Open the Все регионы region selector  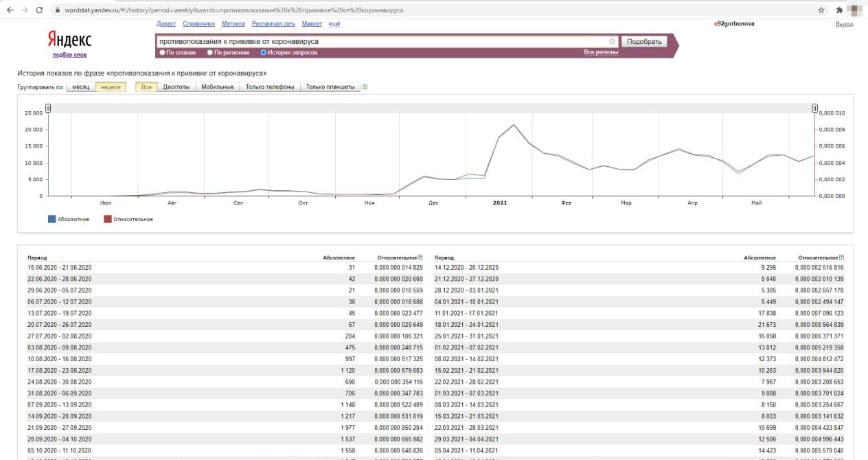601,52
